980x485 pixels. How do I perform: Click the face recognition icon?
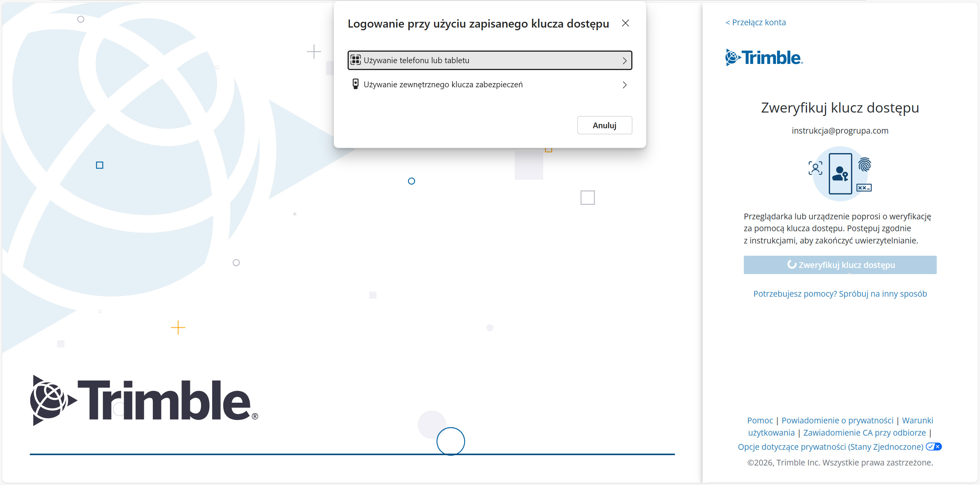point(815,168)
